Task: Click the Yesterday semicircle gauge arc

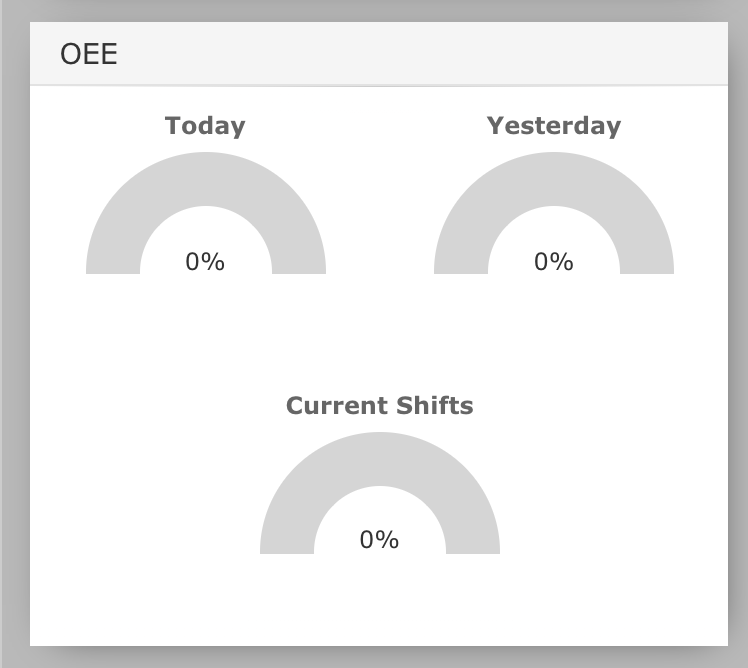Action: tap(554, 179)
